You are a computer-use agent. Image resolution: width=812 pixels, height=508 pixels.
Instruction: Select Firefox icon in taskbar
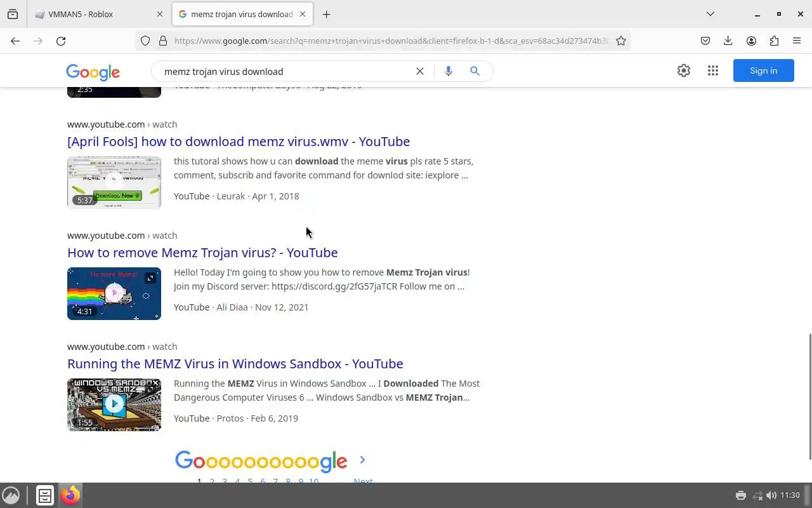pyautogui.click(x=70, y=495)
